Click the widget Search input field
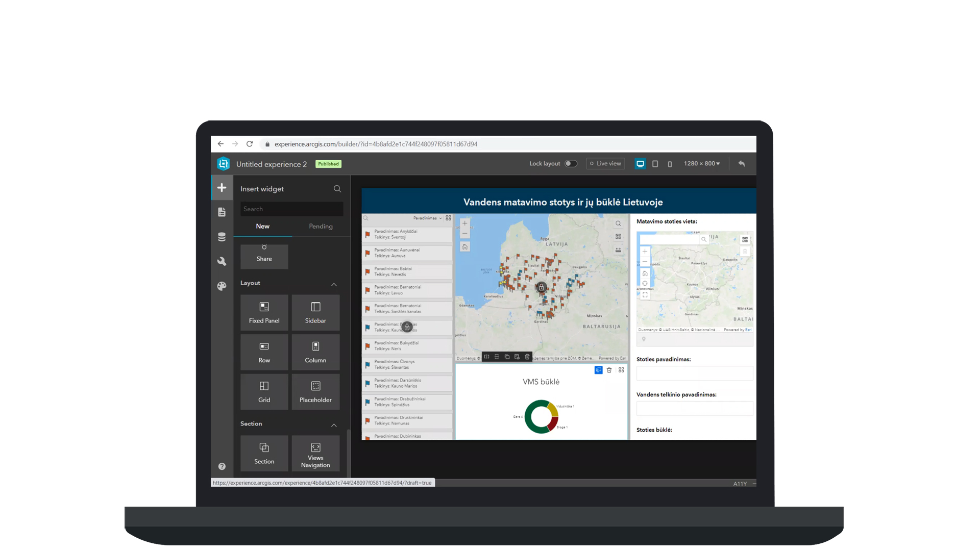Viewport: 980px width, 551px height. (291, 209)
